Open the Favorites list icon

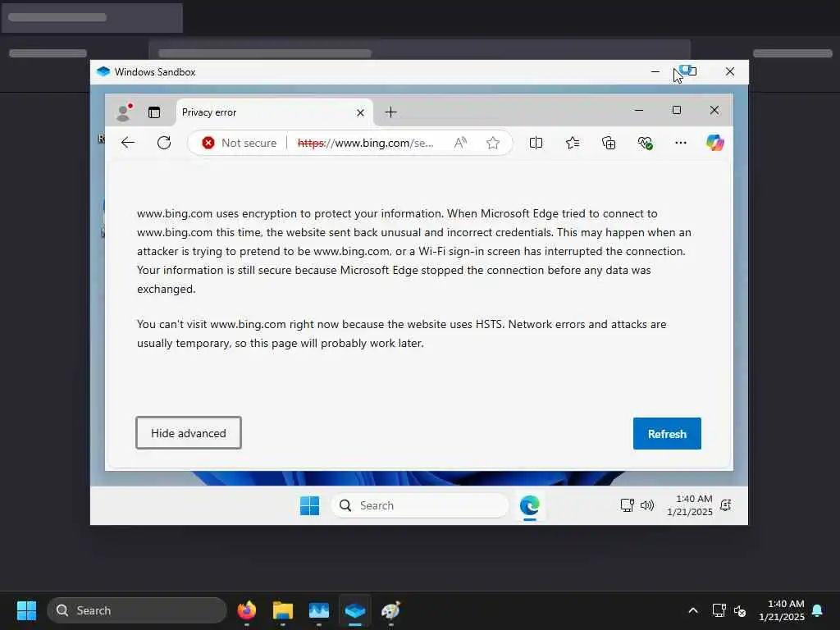572,143
